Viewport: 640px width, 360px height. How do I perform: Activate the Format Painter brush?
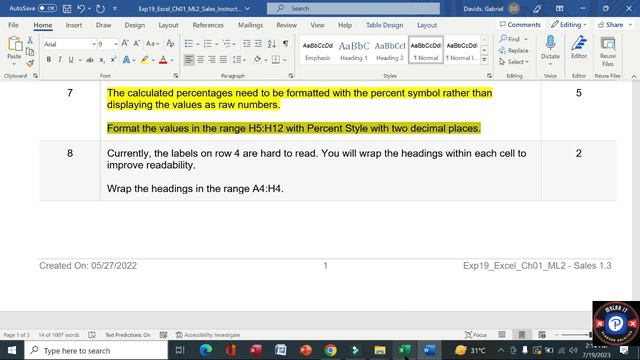pos(30,63)
